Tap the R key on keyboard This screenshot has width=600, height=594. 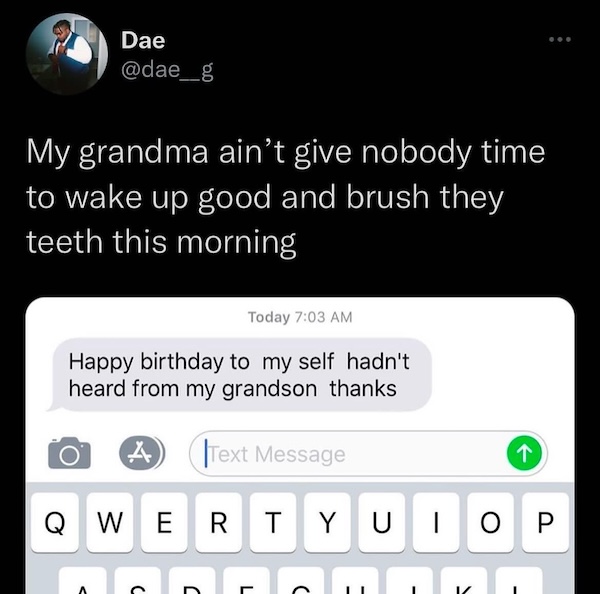point(218,522)
